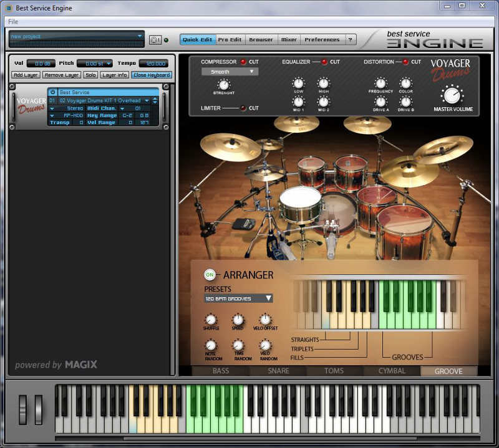
Task: Click the equalizer MID 1 knob
Action: (x=298, y=102)
